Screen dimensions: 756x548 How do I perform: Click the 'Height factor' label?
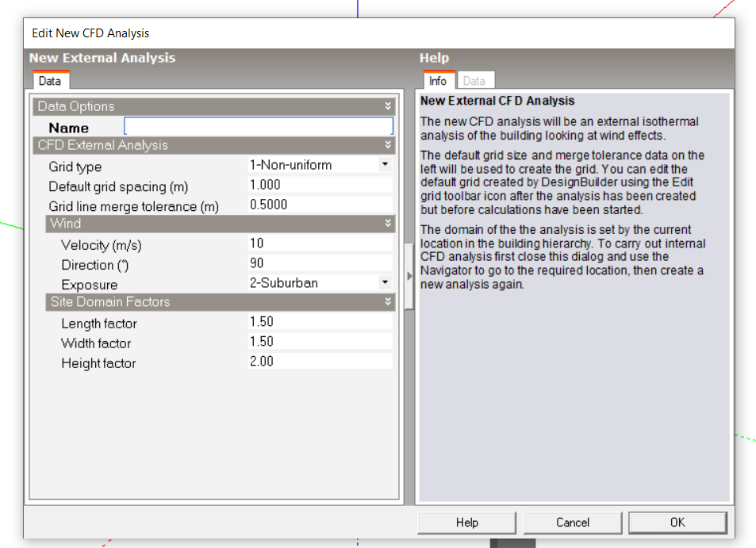98,363
